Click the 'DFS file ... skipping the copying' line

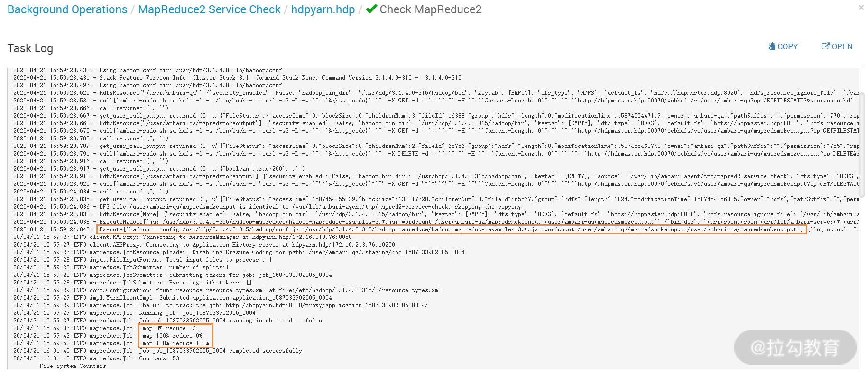point(267,207)
